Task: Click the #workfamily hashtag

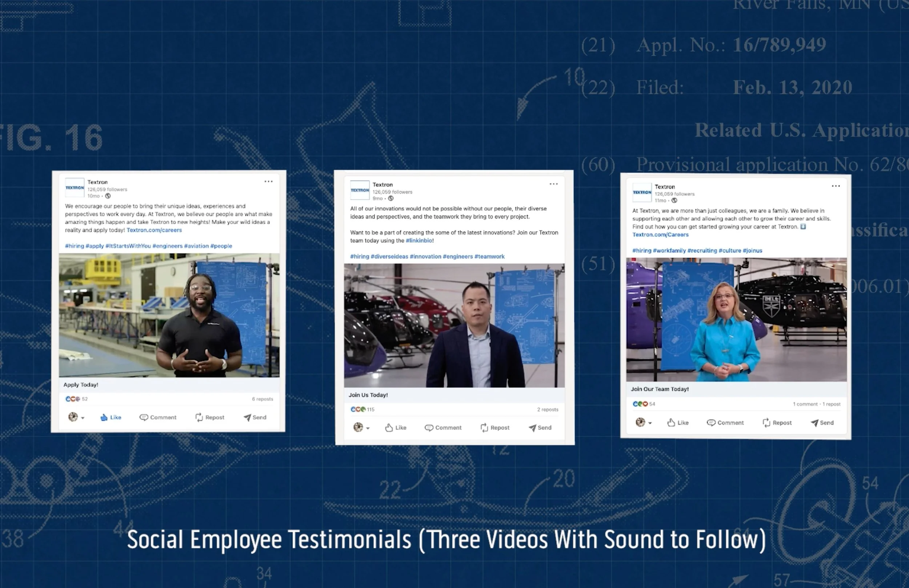Action: tap(669, 250)
